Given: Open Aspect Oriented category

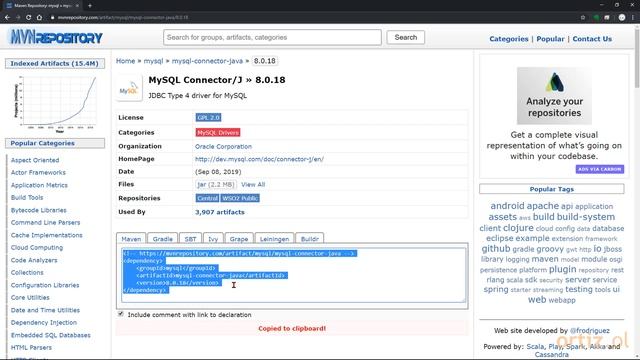Looking at the screenshot, I should pos(35,160).
